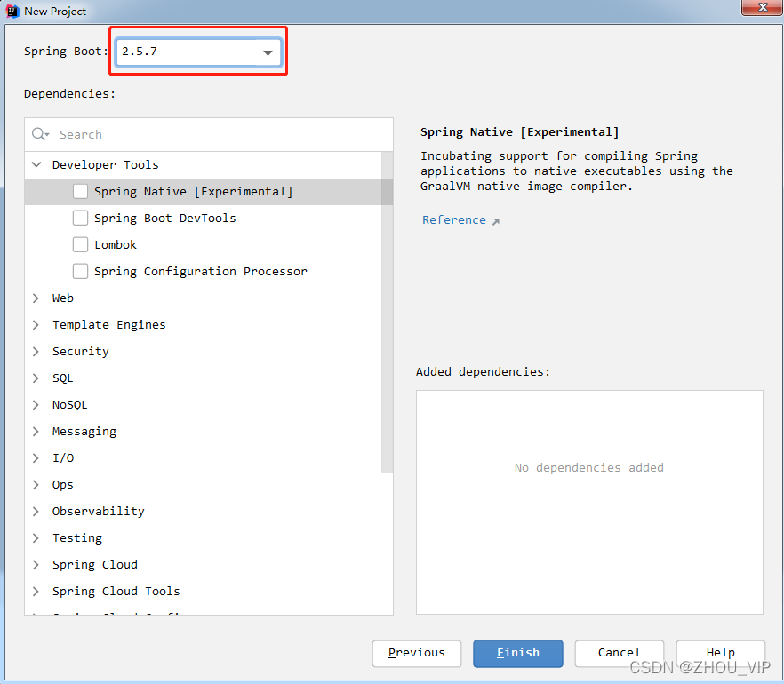The width and height of the screenshot is (784, 684).
Task: Click the Cancel button
Action: click(619, 653)
